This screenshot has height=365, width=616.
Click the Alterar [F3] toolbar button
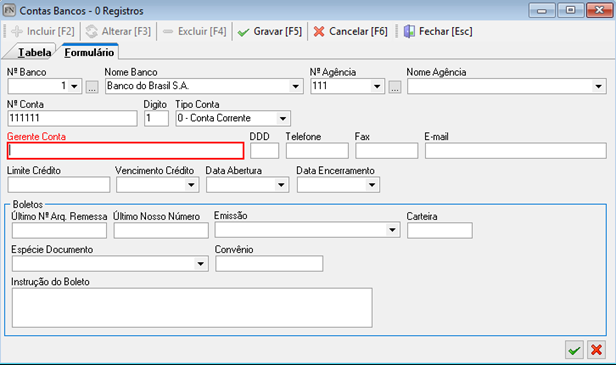tap(118, 31)
